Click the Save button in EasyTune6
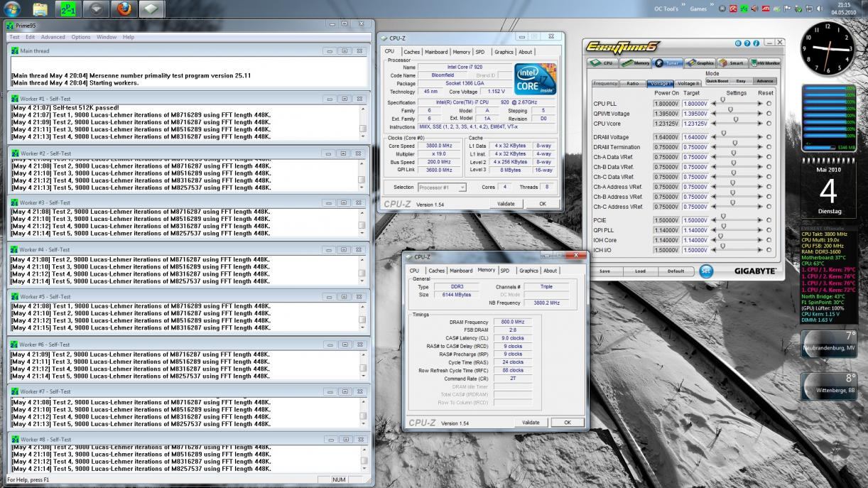The height and width of the screenshot is (488, 868). (604, 271)
